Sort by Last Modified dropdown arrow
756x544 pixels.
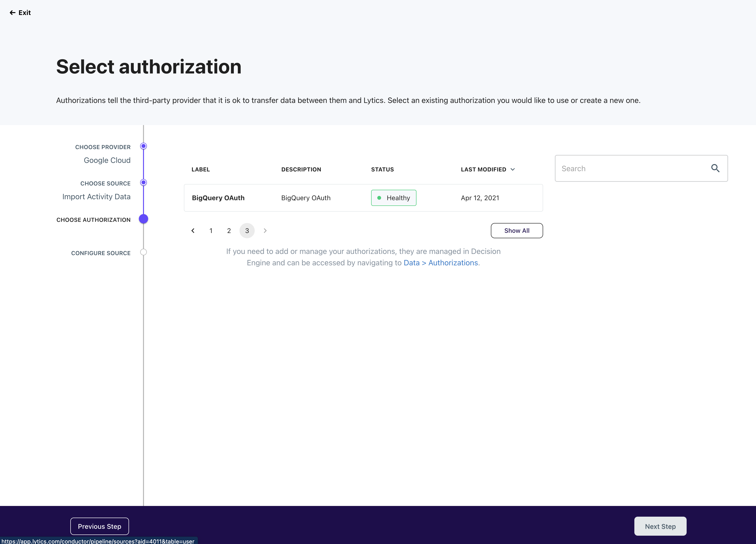tap(513, 170)
